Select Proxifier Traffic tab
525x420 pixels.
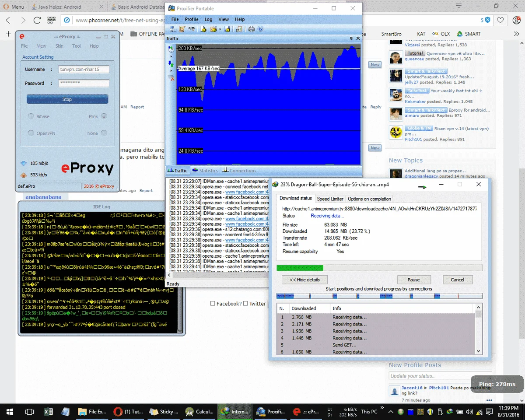point(178,171)
